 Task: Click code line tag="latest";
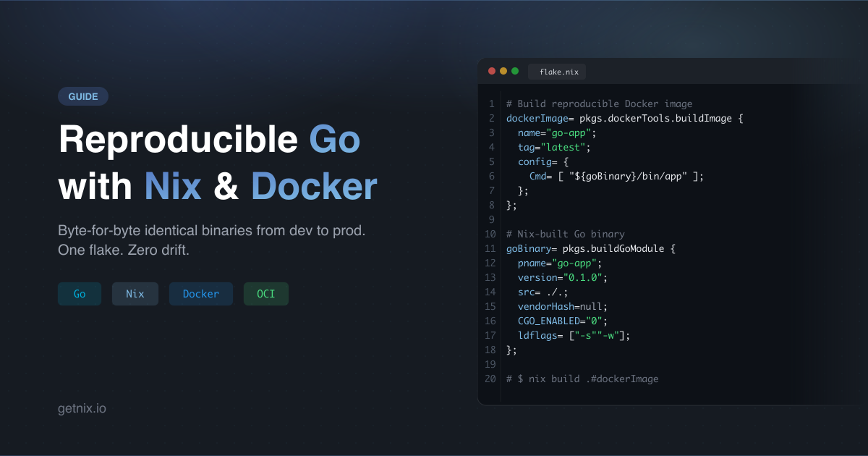(554, 147)
